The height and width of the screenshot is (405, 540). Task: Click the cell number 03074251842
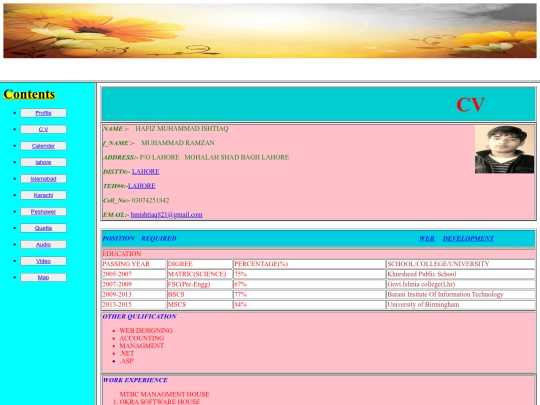pyautogui.click(x=150, y=200)
